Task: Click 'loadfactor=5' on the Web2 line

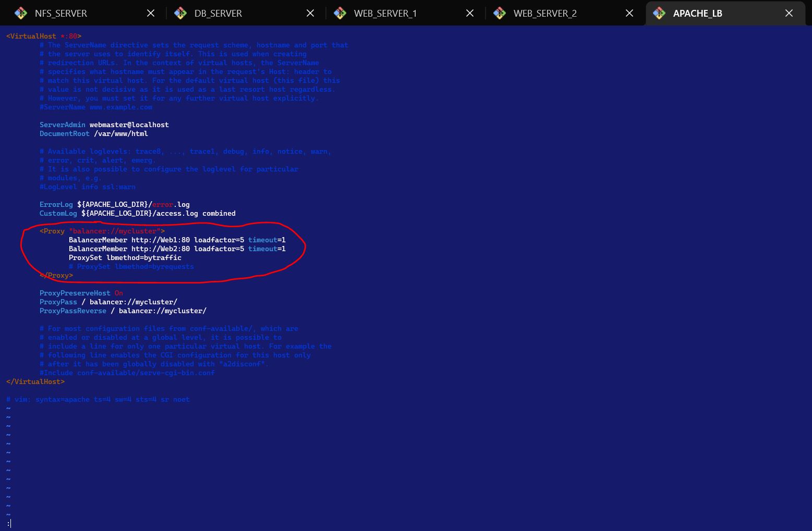Action: point(219,249)
